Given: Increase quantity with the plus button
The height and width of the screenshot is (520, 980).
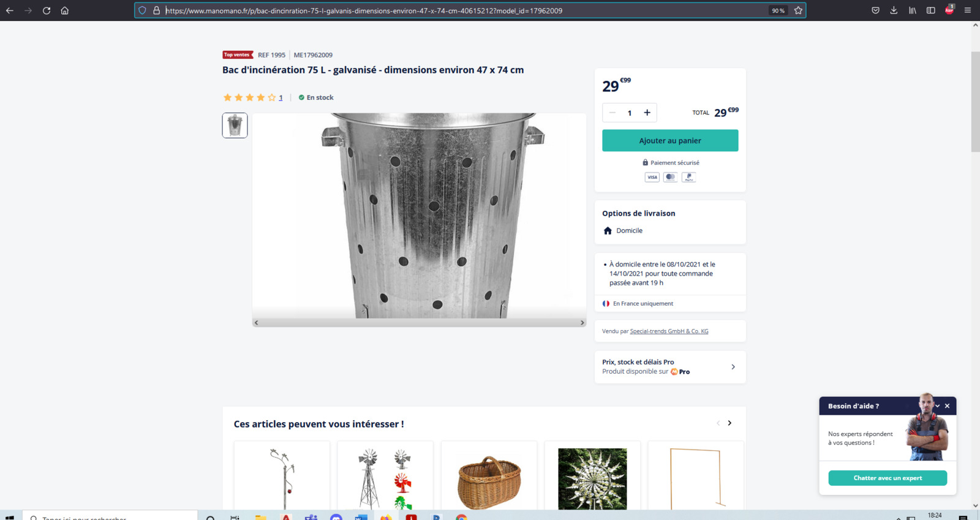Looking at the screenshot, I should point(647,113).
